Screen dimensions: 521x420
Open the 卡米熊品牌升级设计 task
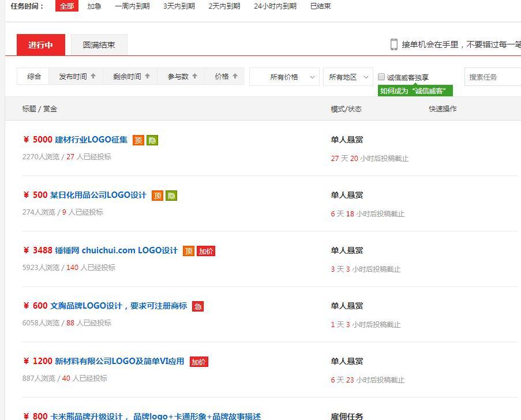point(156,416)
